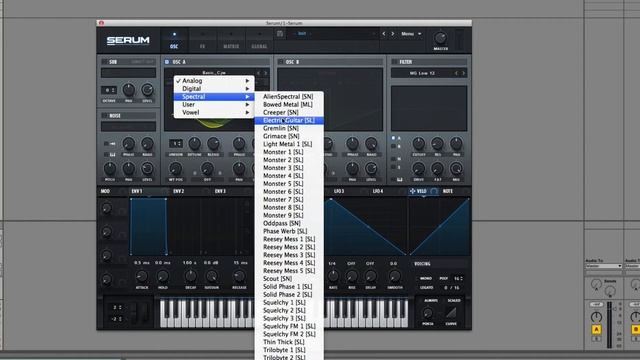The image size is (640, 360).
Task: Switch to the FX tab
Action: [x=202, y=41]
